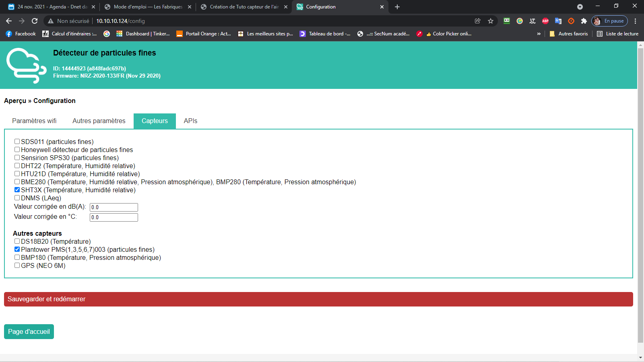Open the Facebook bookmark
Viewport: 644px width, 362px height.
coord(21,34)
